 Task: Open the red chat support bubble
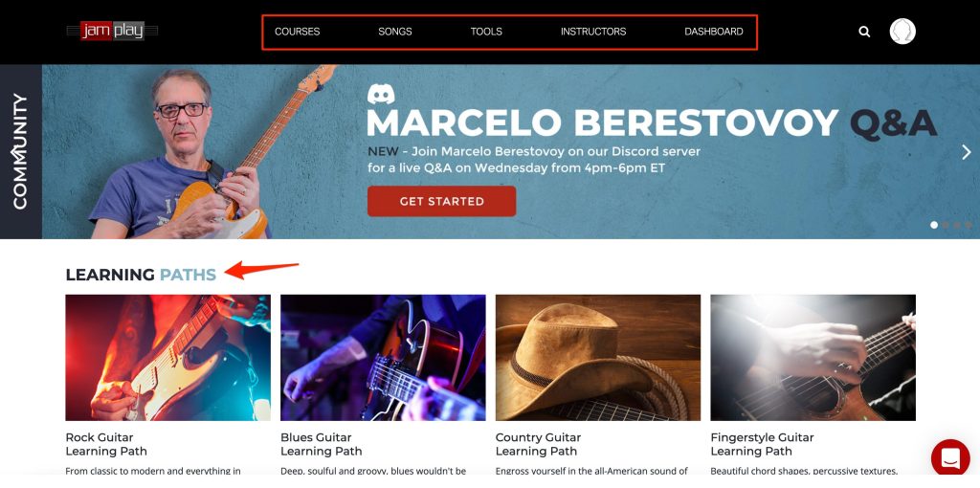click(x=950, y=458)
